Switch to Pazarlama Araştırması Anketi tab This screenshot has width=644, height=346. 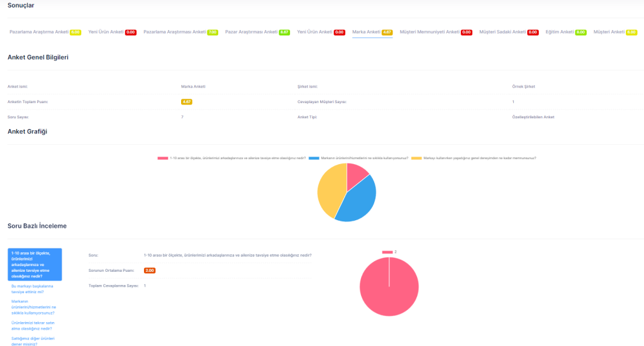[180, 32]
